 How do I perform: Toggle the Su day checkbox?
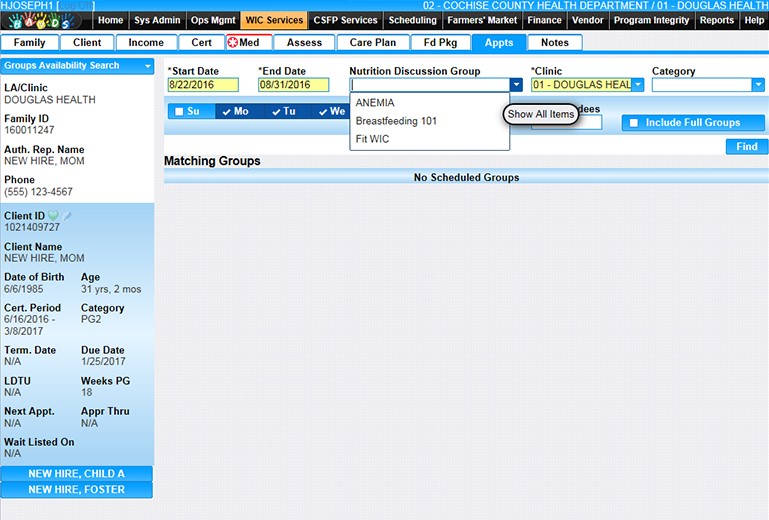179,111
